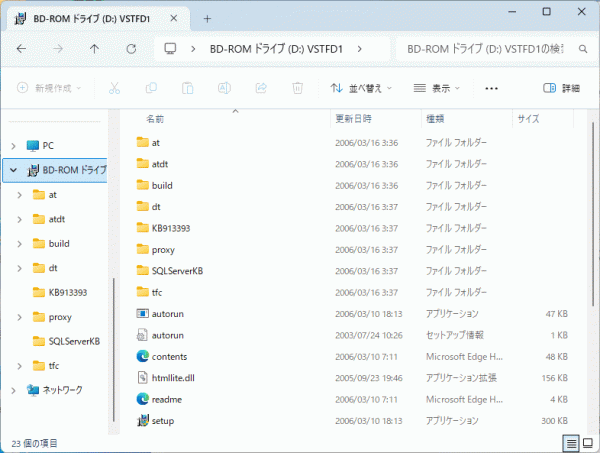Click the Share toolbar icon
The image size is (600, 453).
[x=261, y=88]
